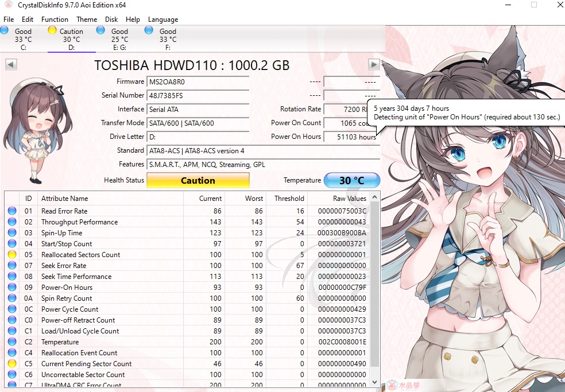
Task: Click the Features field
Action: [264, 165]
